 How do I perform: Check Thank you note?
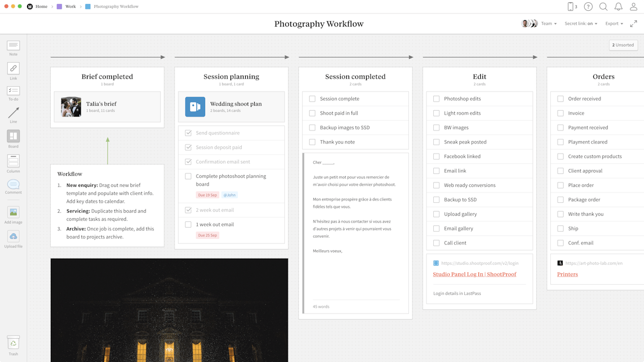[x=312, y=142]
